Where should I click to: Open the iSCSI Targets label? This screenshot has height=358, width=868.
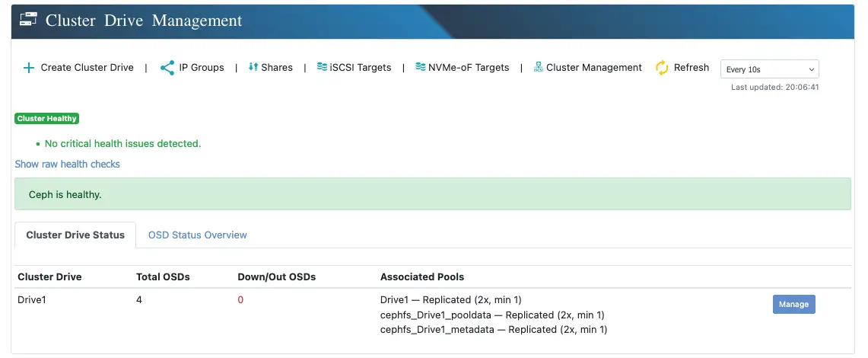pos(360,68)
